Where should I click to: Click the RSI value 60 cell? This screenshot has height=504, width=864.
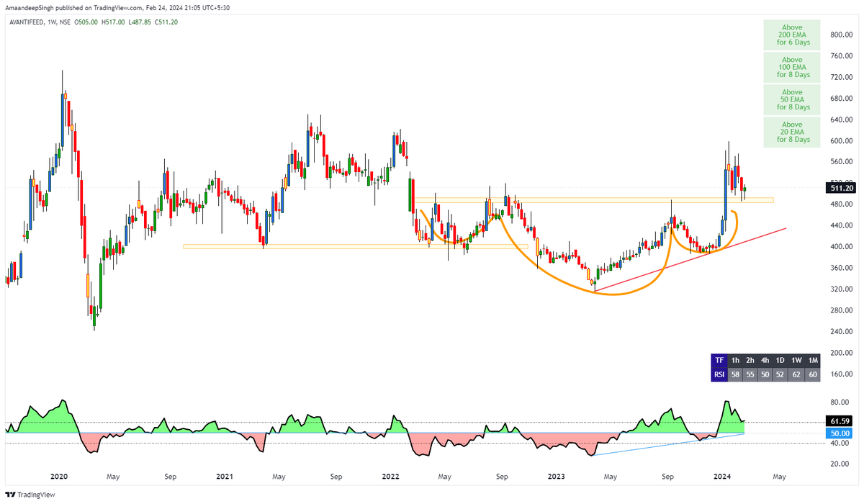click(812, 374)
